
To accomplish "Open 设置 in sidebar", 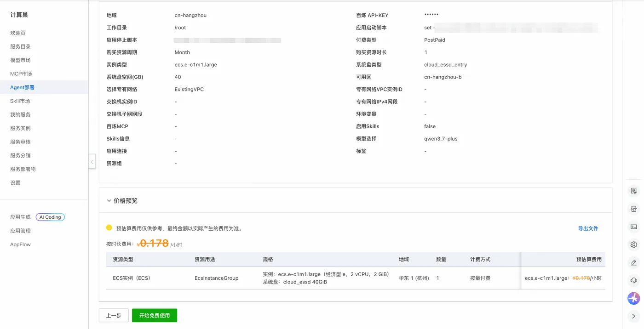I will pyautogui.click(x=15, y=183).
